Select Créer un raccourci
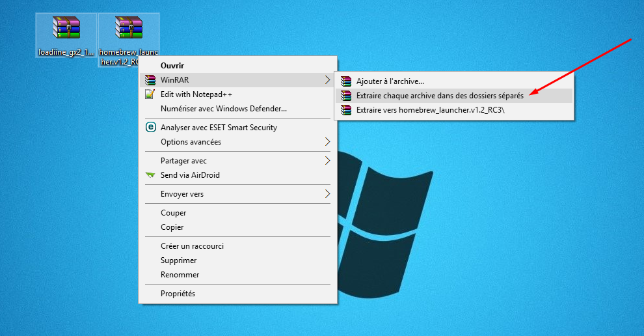The height and width of the screenshot is (336, 644). coord(237,246)
